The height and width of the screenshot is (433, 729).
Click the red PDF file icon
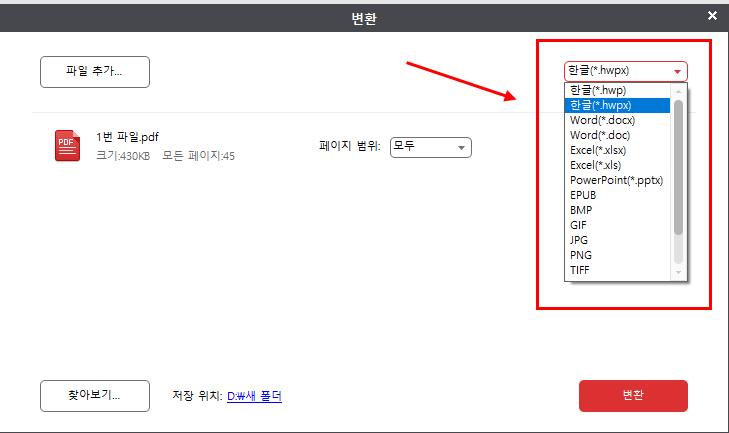point(67,146)
